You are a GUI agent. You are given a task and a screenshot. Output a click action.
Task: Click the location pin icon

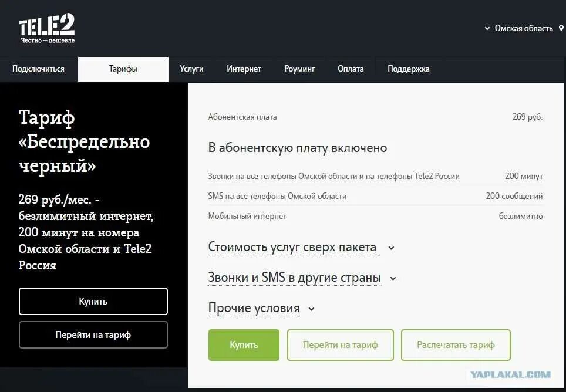coord(561,28)
